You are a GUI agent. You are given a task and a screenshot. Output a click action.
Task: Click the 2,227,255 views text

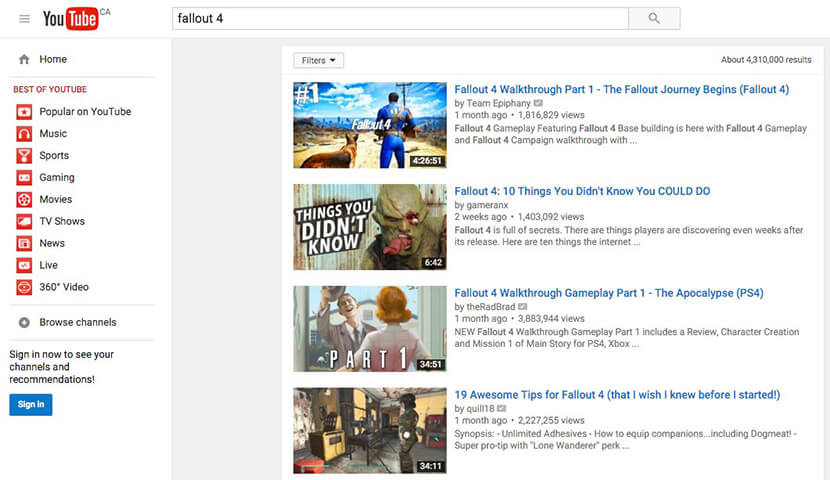pyautogui.click(x=551, y=420)
